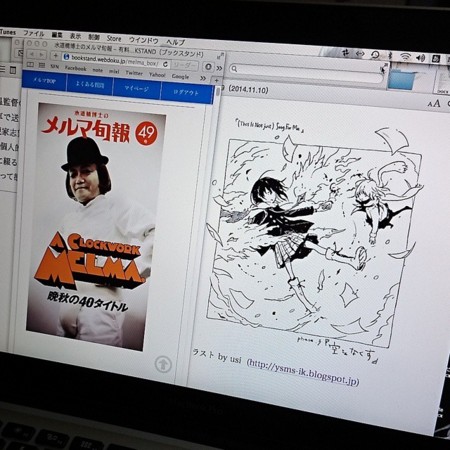The image size is (450, 450).
Task: Open the SFN bookmark
Action: (55, 67)
